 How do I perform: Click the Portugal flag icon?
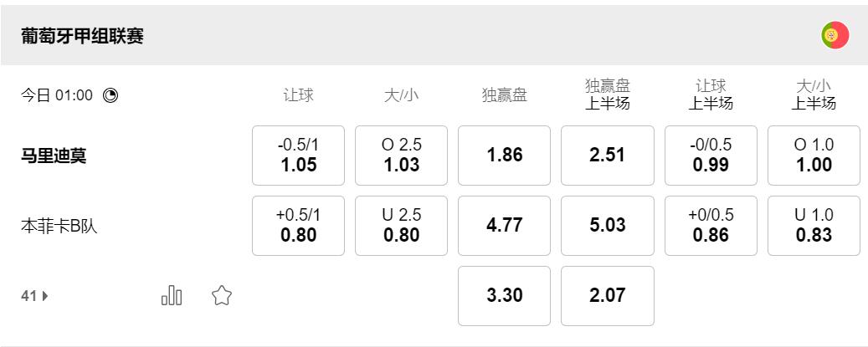tap(835, 35)
